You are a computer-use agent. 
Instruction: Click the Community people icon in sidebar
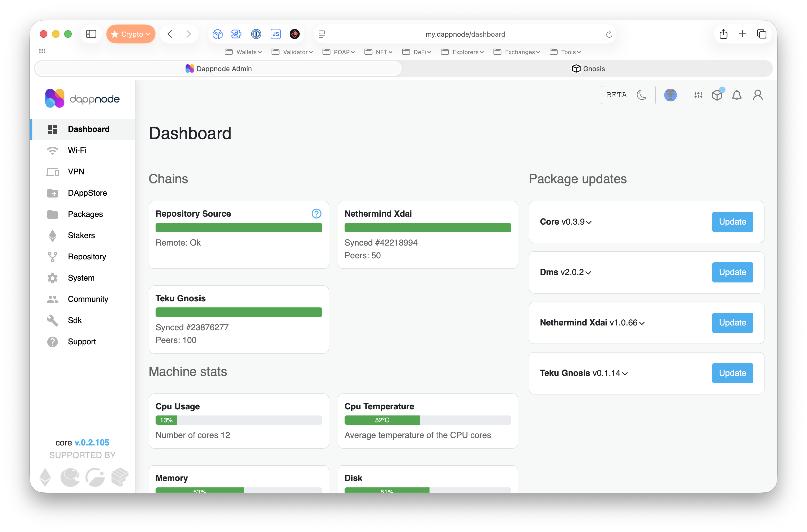[52, 299]
